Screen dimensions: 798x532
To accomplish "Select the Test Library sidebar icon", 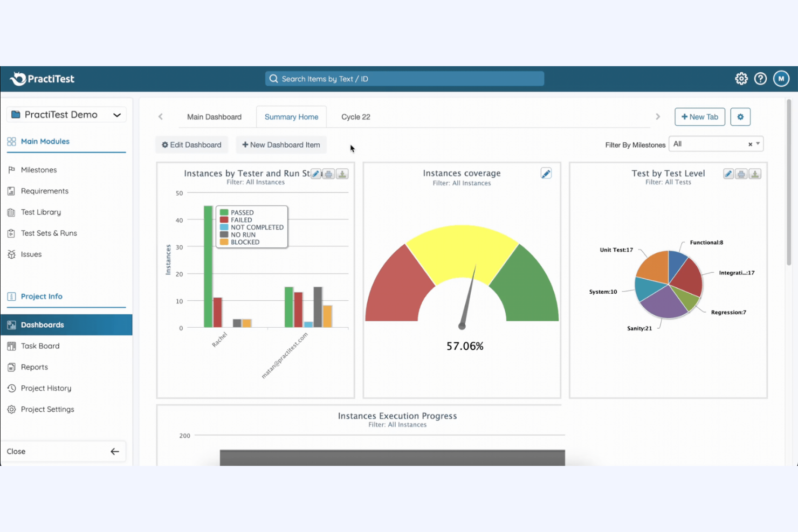I will point(11,212).
